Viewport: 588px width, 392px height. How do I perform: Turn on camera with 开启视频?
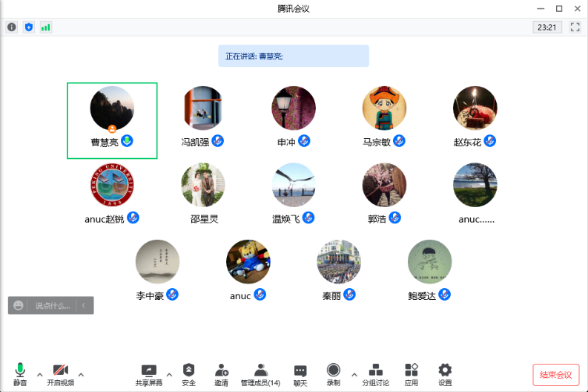(x=60, y=374)
